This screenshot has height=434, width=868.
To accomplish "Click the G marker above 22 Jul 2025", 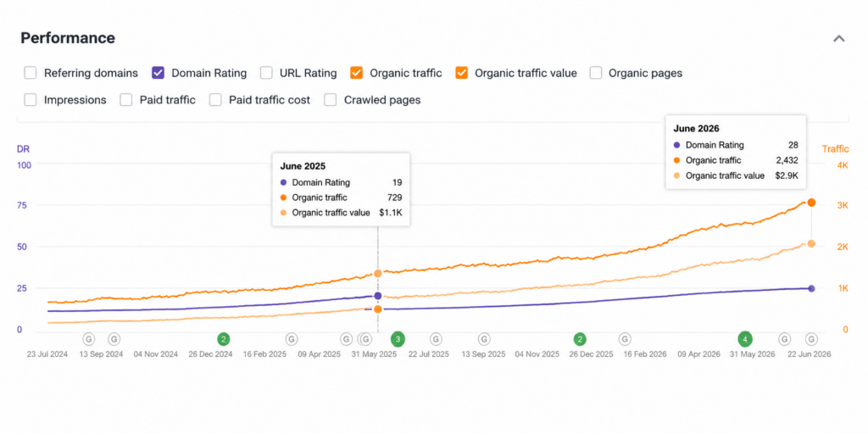I will pos(437,339).
